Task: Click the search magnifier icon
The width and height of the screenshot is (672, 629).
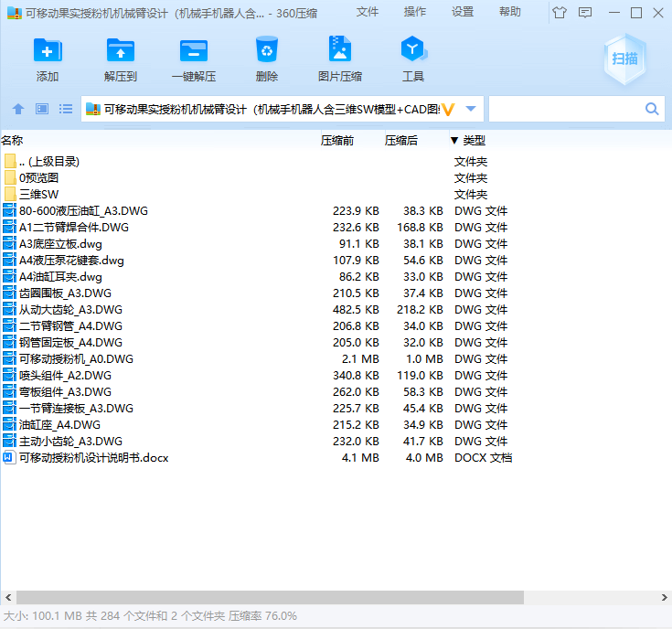Action: pos(652,109)
